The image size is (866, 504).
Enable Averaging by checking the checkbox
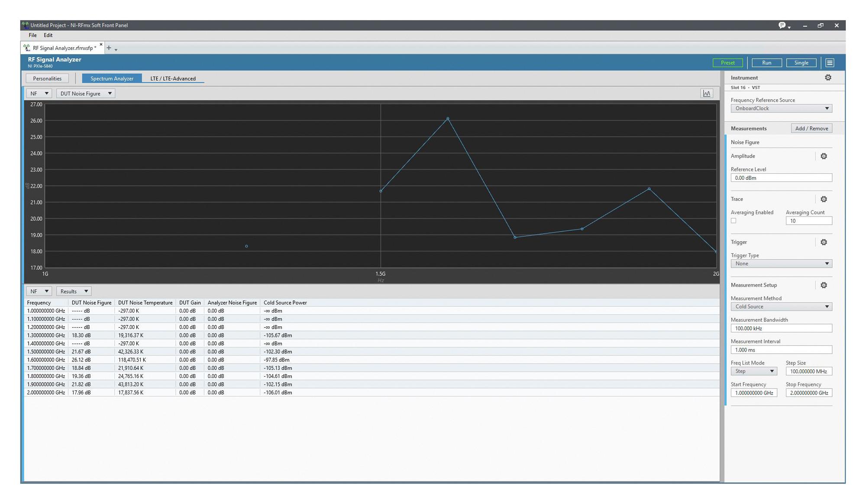[x=733, y=221]
